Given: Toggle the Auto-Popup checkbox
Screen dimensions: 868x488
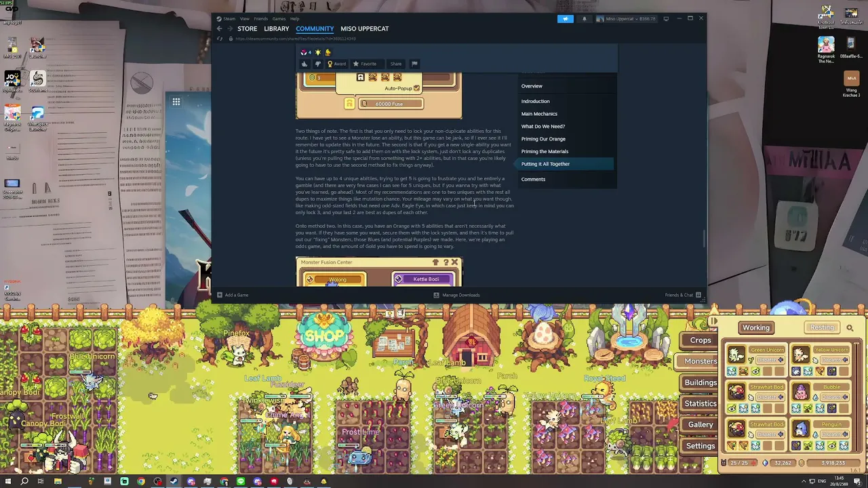Looking at the screenshot, I should [x=416, y=88].
